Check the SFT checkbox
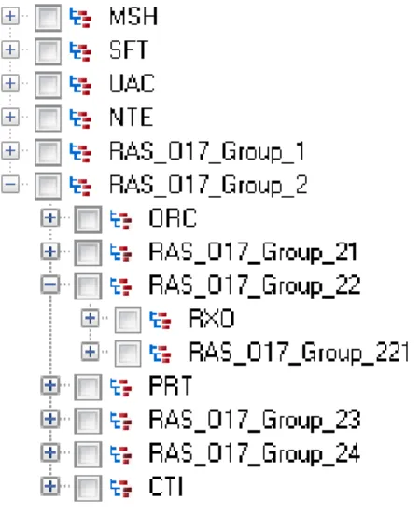Screen dimensions: 420x514 coord(49,51)
